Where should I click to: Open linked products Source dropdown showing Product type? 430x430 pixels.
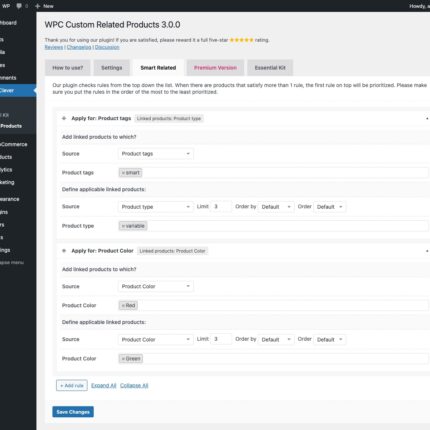(156, 207)
